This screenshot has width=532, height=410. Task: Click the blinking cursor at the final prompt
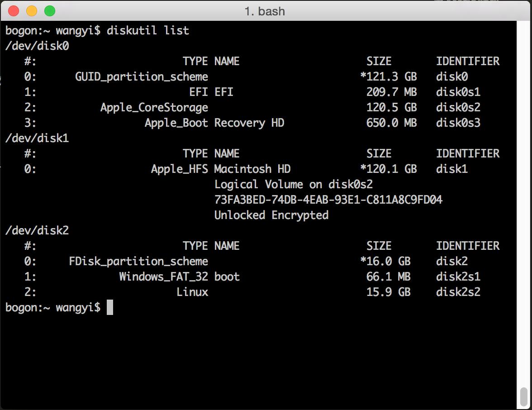(110, 308)
